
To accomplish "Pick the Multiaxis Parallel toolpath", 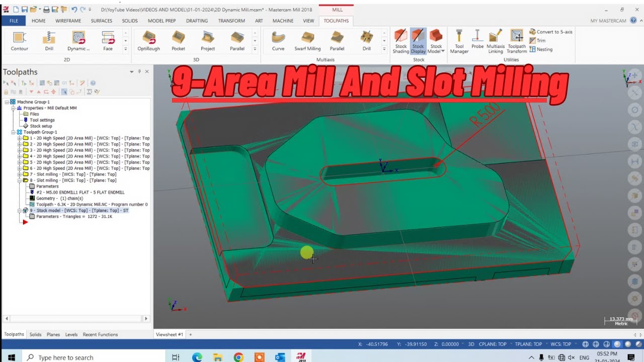I will pos(337,41).
